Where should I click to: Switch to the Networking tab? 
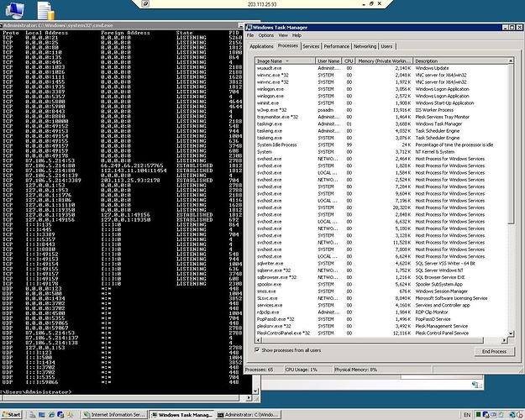[365, 46]
